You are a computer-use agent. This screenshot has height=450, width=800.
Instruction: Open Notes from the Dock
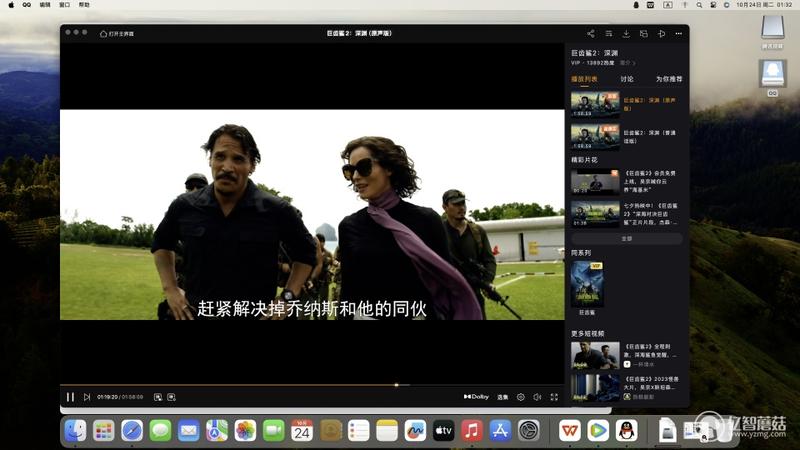(x=387, y=431)
